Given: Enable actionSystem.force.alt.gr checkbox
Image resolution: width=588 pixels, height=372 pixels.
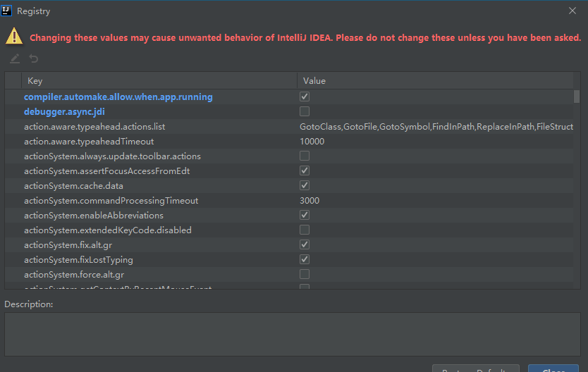Looking at the screenshot, I should [x=305, y=274].
